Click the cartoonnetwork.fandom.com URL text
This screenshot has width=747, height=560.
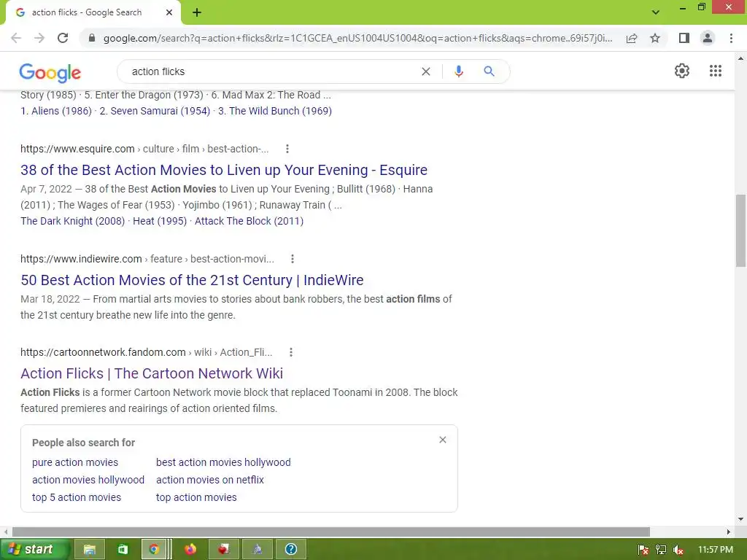[x=146, y=352]
